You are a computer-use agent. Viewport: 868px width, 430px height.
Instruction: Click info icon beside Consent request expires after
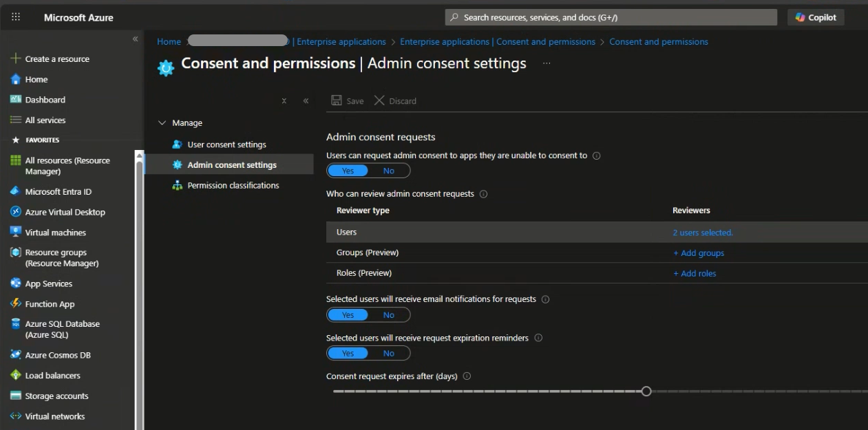coord(467,376)
